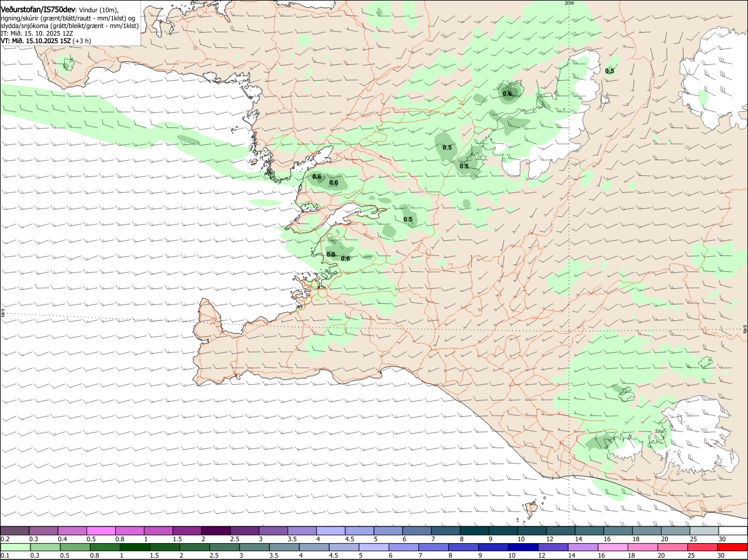748x560 pixels.
Task: Pick the red 30 rain swatch
Action: 732,548
